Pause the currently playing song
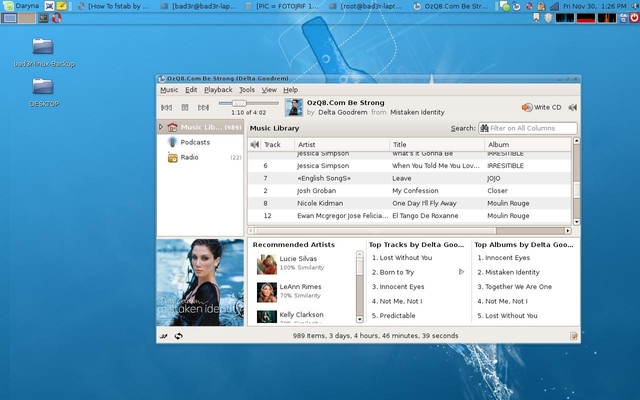 185,107
